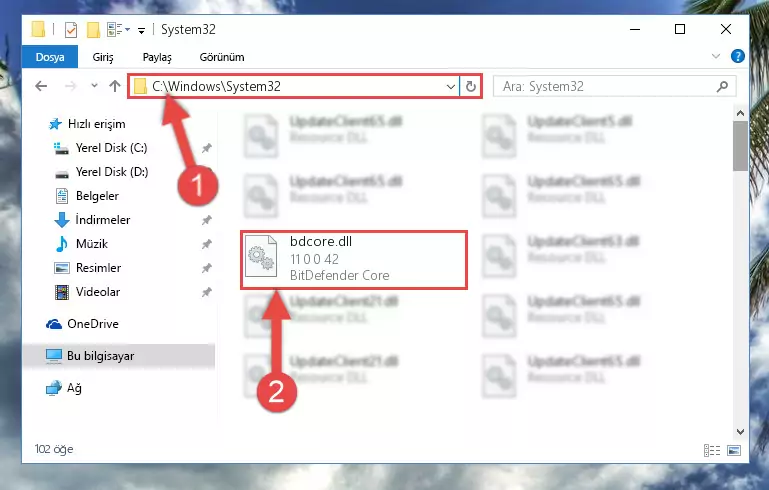This screenshot has height=490, width=769.
Task: Open Belgeler folder in sidebar
Action: pyautogui.click(x=97, y=196)
